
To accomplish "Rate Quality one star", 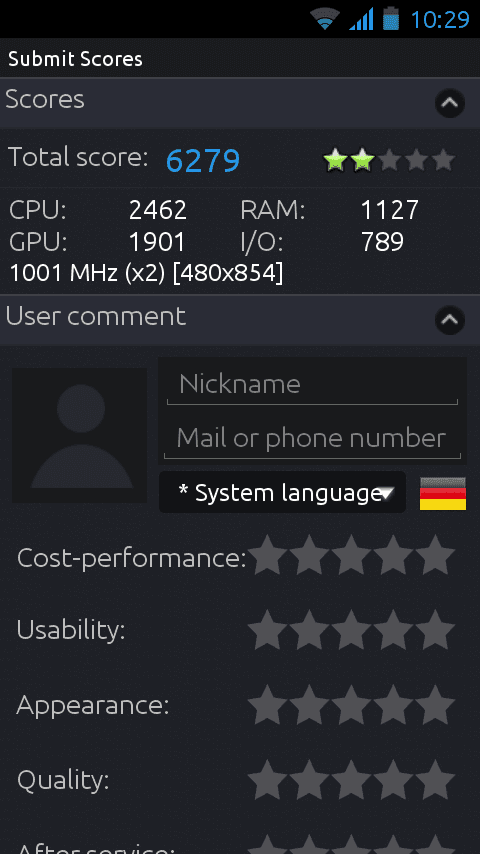I will coord(268,780).
